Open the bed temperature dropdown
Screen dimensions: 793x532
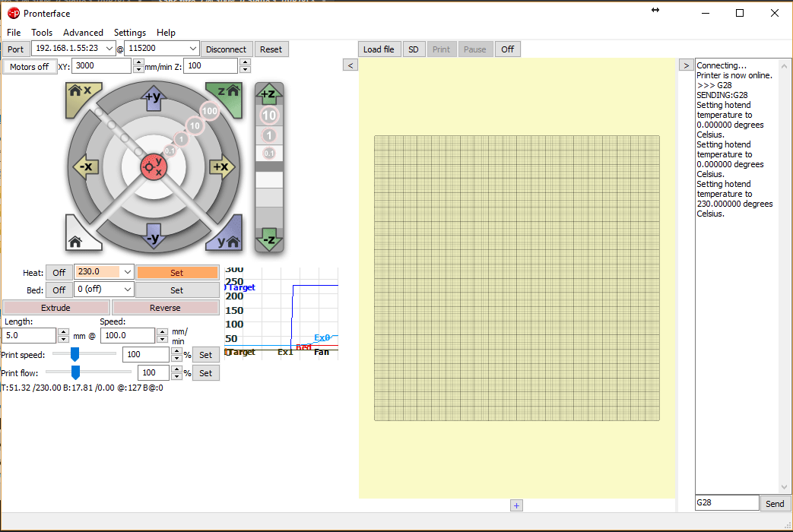tap(127, 290)
